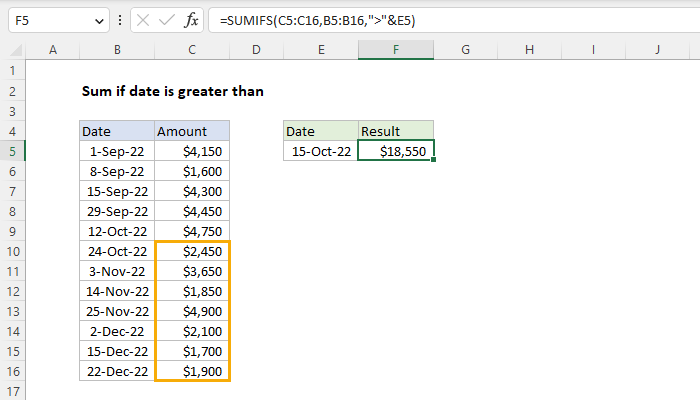Select the date cell 15-Dec-22

click(117, 351)
